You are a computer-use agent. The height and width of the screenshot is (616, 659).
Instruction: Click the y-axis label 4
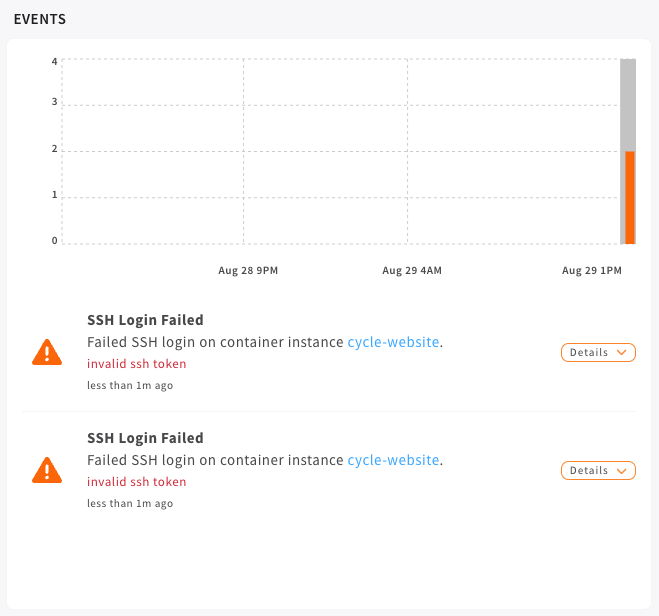point(55,62)
